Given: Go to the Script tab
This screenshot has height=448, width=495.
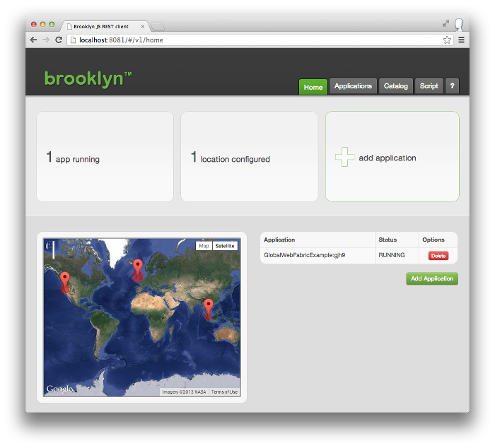Looking at the screenshot, I should tap(429, 86).
